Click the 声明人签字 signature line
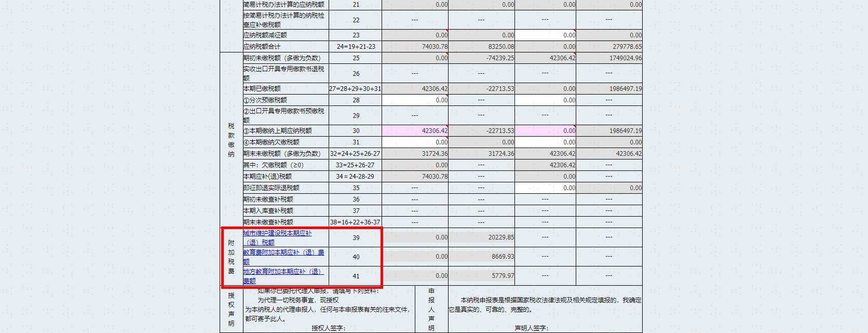 (531, 328)
